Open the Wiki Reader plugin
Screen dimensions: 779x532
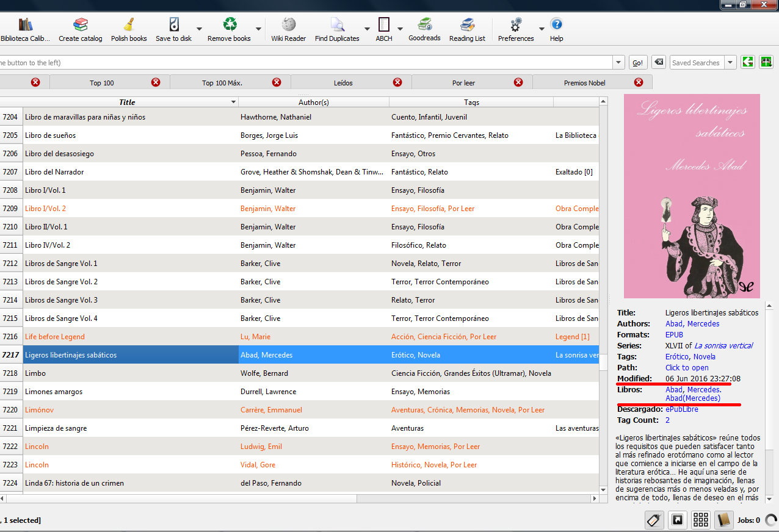click(289, 30)
